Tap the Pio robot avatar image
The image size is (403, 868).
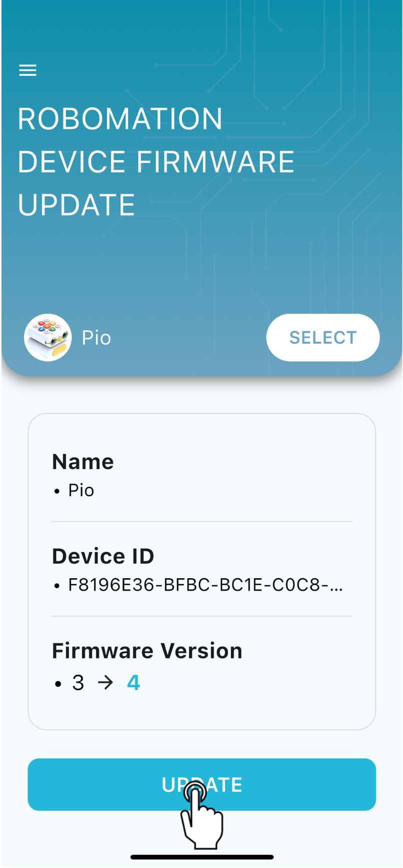[x=48, y=338]
